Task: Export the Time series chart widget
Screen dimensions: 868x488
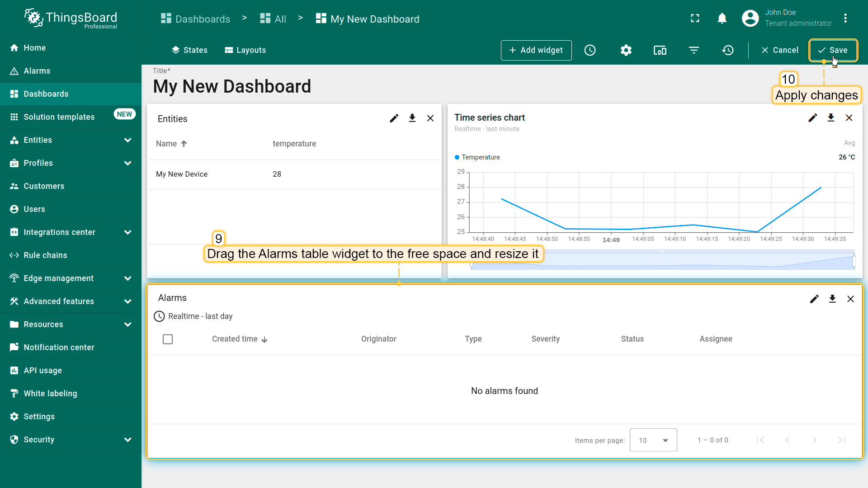Action: 831,118
